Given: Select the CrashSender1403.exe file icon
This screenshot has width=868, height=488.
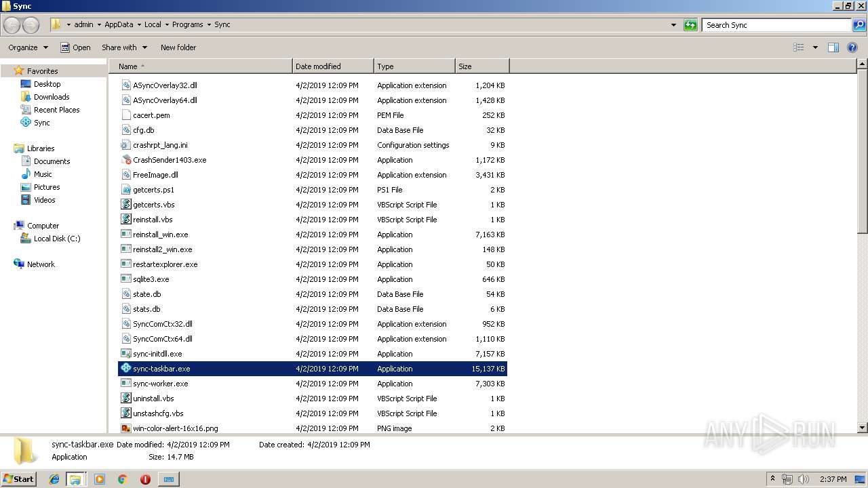Looking at the screenshot, I should pyautogui.click(x=125, y=159).
